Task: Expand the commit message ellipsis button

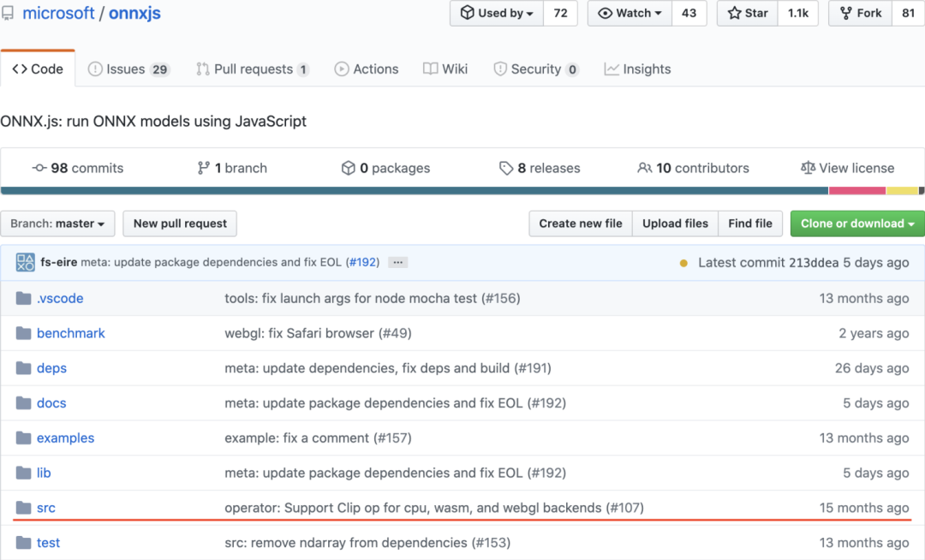Action: (398, 262)
